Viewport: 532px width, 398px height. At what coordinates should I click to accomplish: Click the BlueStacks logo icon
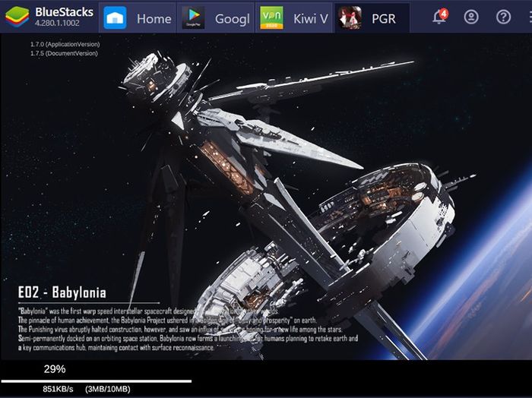[x=17, y=17]
